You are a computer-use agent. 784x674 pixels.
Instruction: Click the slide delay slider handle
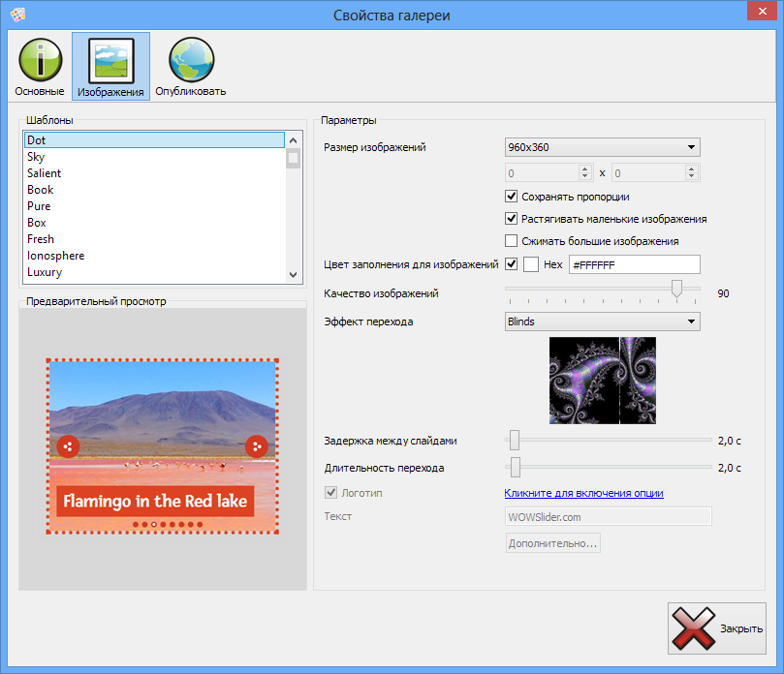click(x=515, y=441)
